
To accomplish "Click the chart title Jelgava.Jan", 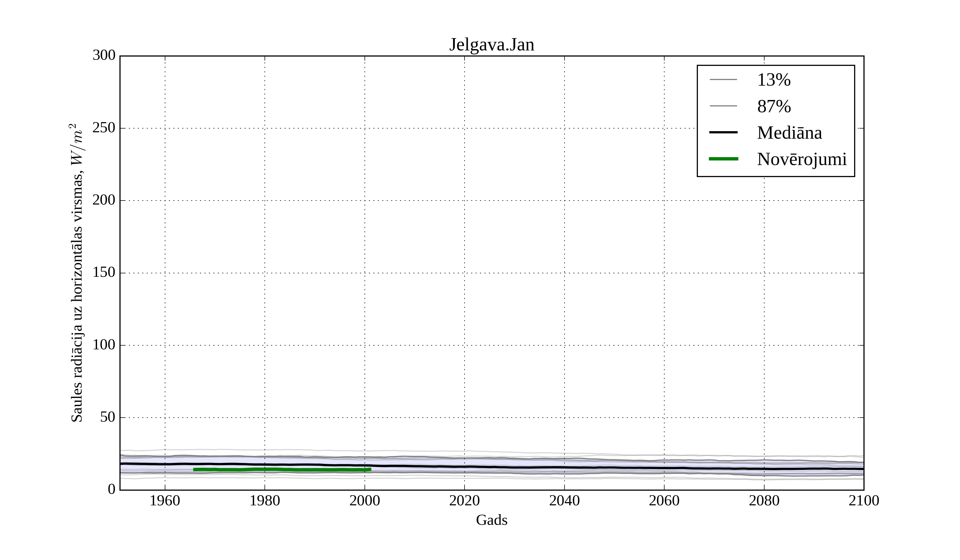I will pos(491,45).
